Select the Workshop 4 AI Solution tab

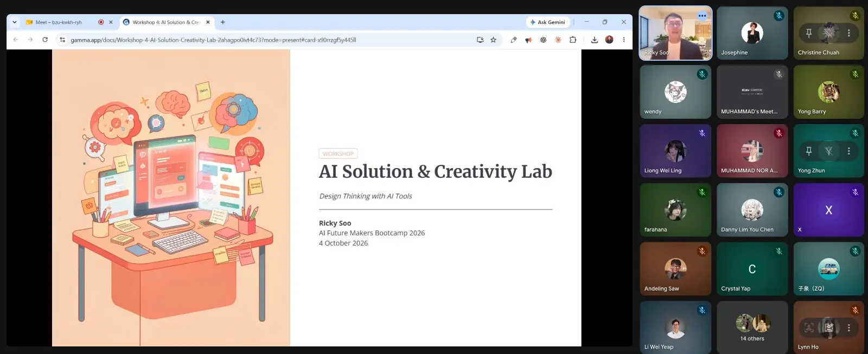point(166,22)
